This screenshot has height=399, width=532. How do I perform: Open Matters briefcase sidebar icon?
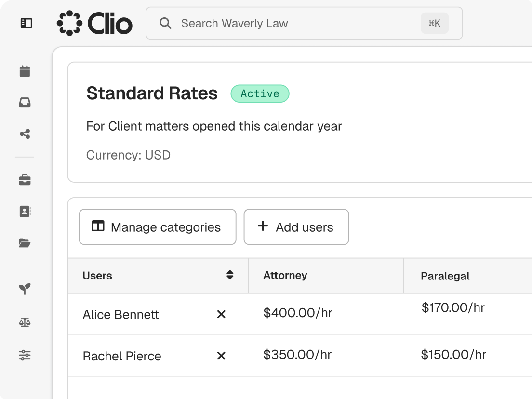25,180
